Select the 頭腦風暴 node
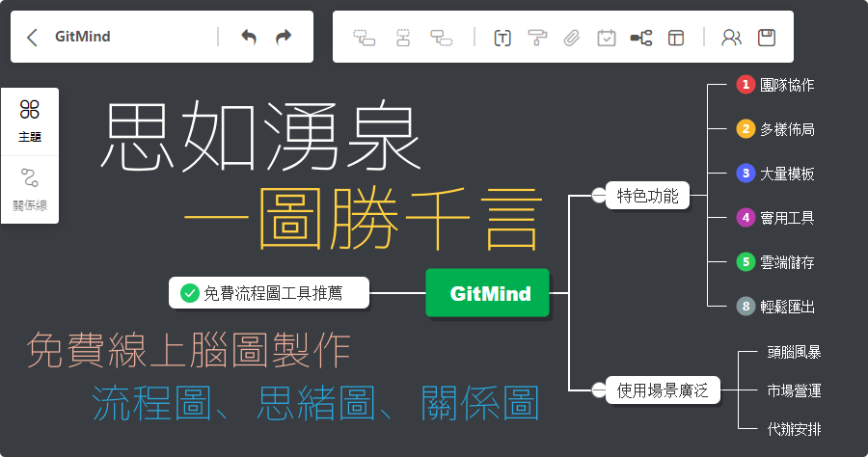This screenshot has width=868, height=457. (794, 352)
